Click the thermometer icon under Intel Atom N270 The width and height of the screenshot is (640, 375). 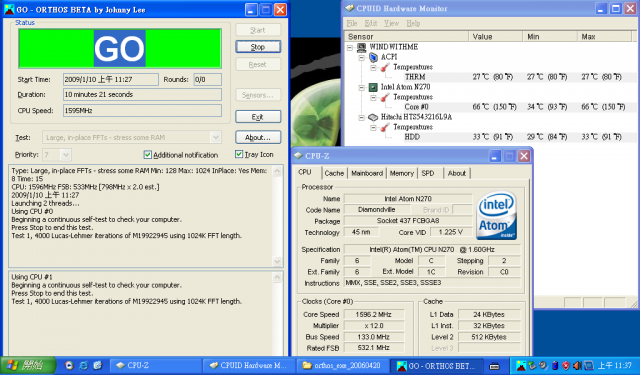[384, 98]
